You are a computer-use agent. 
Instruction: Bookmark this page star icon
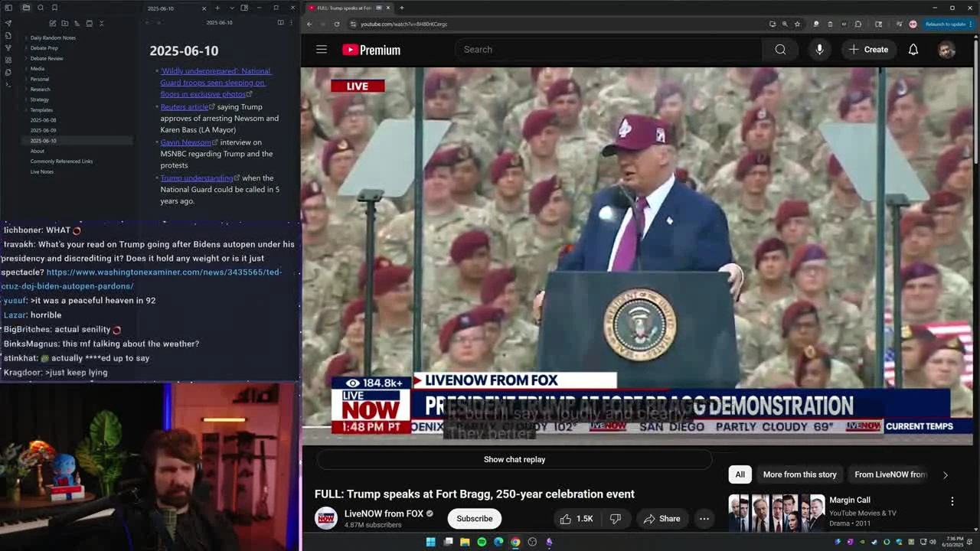(x=796, y=24)
